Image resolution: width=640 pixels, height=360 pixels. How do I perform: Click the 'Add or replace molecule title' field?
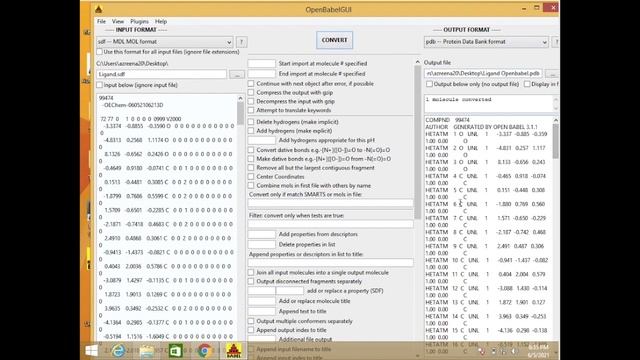[x=262, y=301]
